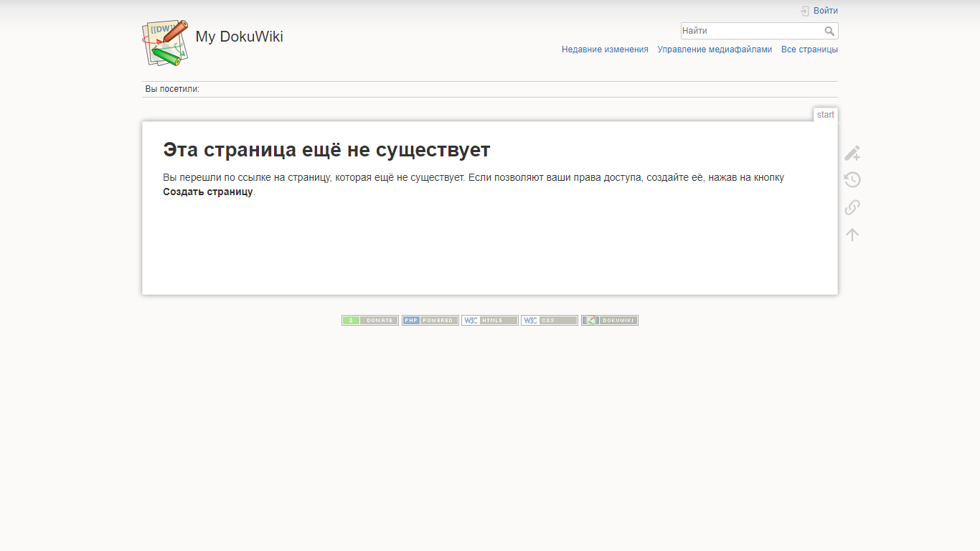Image resolution: width=980 pixels, height=551 pixels.
Task: Click the PHP Powered footer badge
Action: point(430,321)
